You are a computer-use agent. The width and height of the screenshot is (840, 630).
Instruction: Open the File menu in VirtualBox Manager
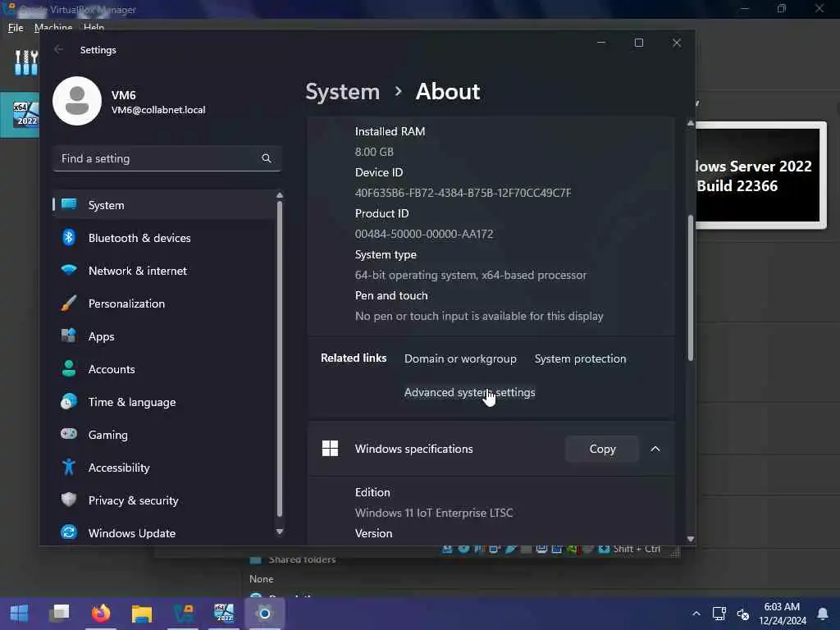[16, 28]
